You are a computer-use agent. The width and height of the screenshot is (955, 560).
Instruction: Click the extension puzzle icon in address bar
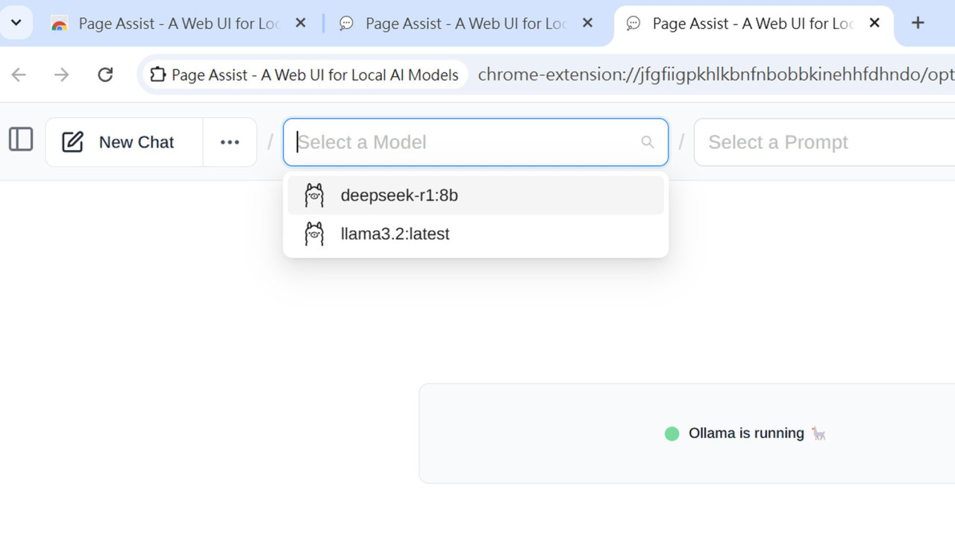[x=157, y=75]
